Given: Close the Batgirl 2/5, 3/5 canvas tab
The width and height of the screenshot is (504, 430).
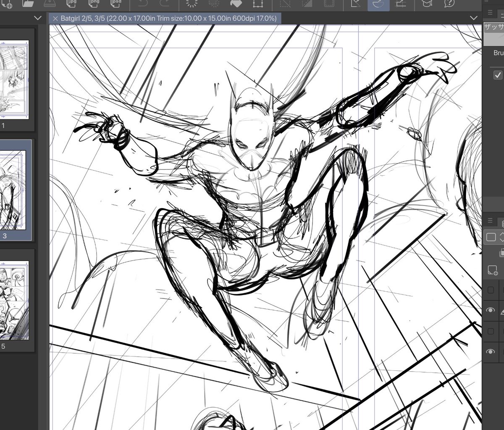Looking at the screenshot, I should tap(55, 18).
